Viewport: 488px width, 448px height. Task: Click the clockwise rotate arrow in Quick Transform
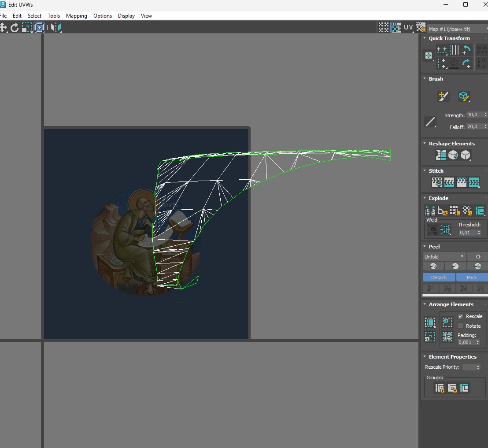[466, 63]
